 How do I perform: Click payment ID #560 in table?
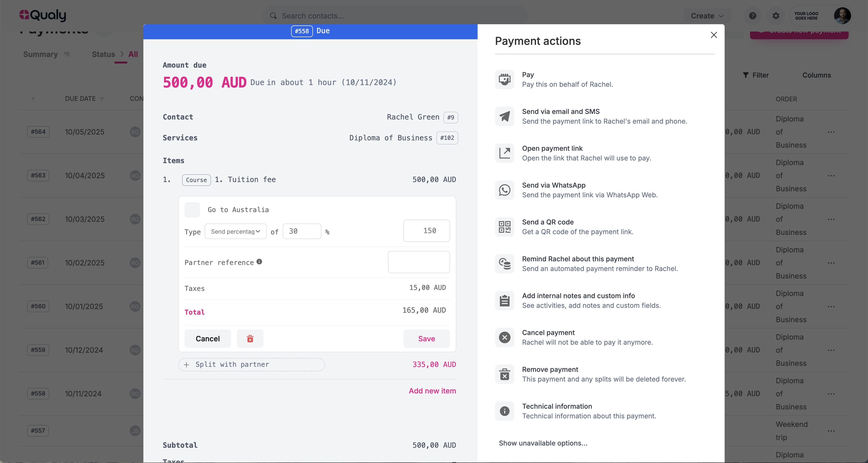38,306
